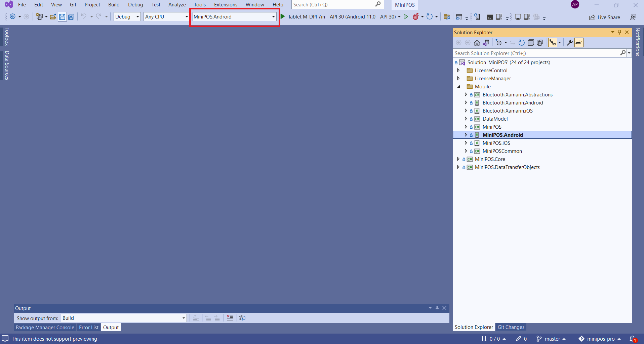Switch views icon in Solution Explorer toolbar
The image size is (644, 344).
(x=486, y=43)
